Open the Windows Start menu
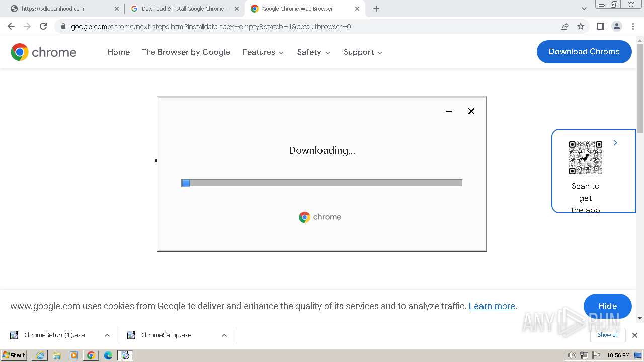 point(14,355)
